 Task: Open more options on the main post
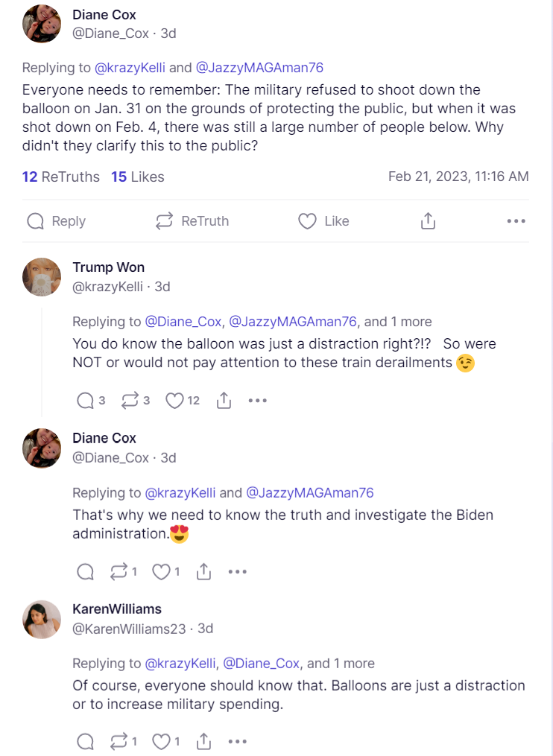(x=516, y=221)
